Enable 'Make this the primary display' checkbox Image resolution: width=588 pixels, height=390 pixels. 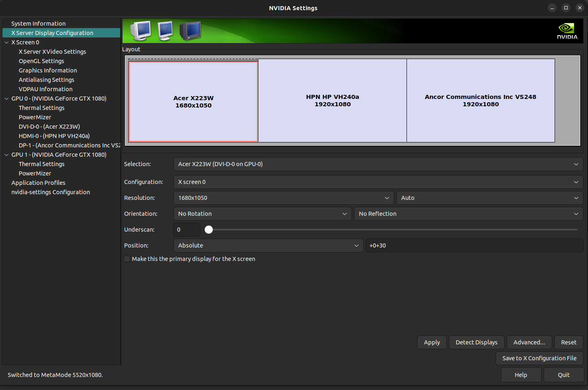coord(127,259)
